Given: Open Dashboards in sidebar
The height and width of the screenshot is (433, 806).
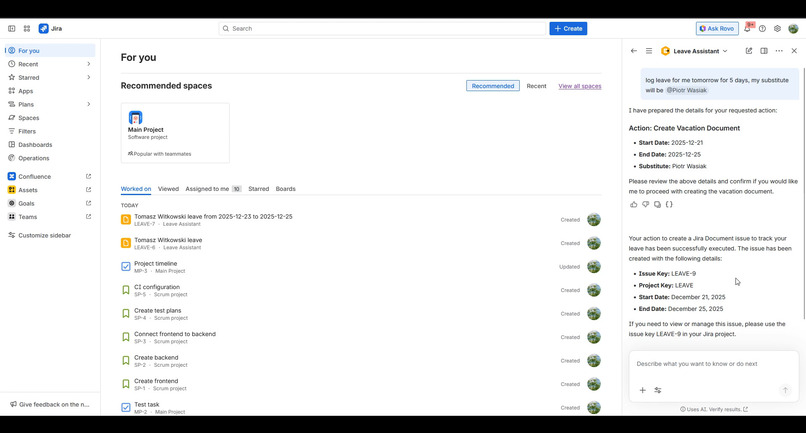Looking at the screenshot, I should pos(50,145).
